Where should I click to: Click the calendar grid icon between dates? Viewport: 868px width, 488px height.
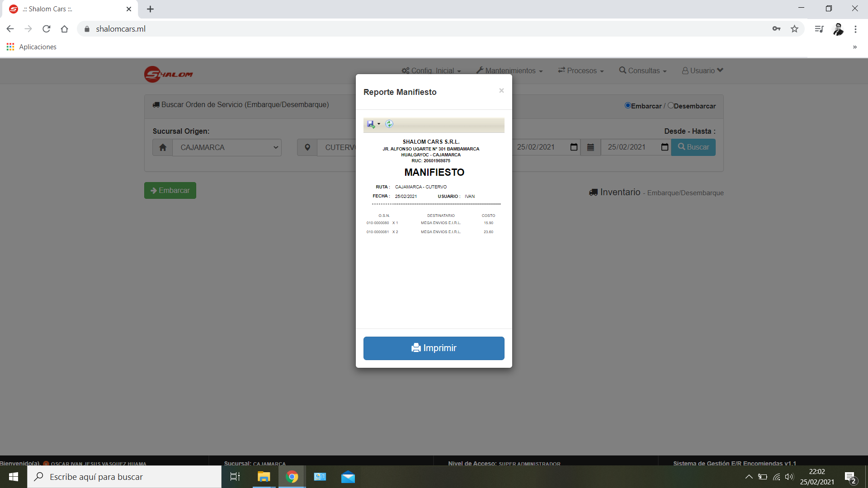[590, 147]
